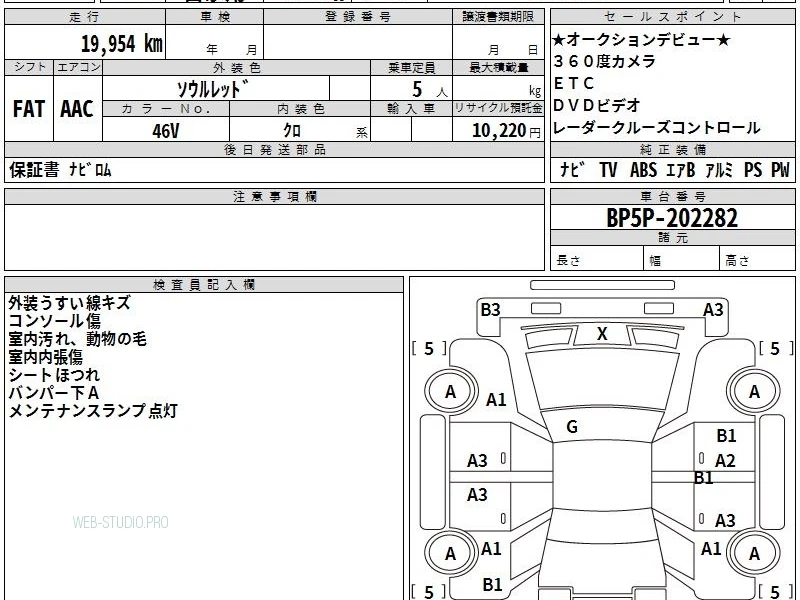Select the note バンパー下A
Screen dimensions: 800x600
point(54,393)
